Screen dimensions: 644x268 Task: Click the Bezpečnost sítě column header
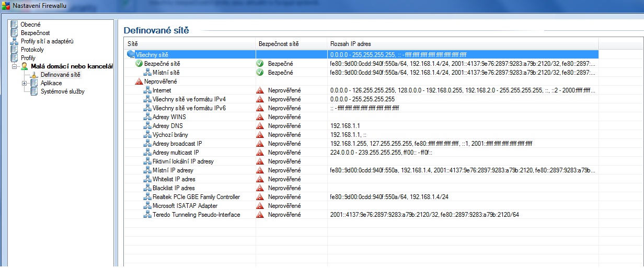[x=291, y=43]
